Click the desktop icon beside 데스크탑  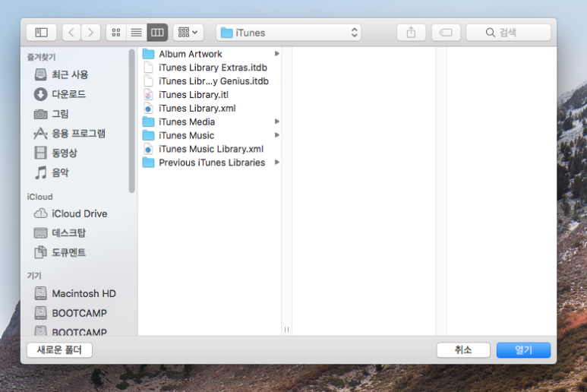(x=40, y=233)
